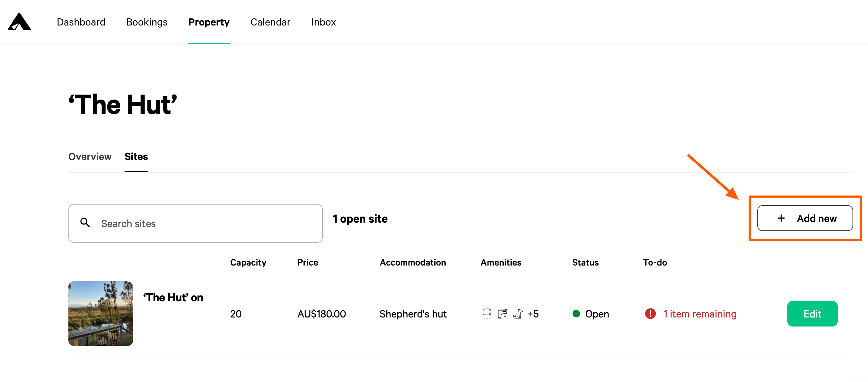The height and width of the screenshot is (382, 868).
Task: Select the Sites tab
Action: [136, 156]
